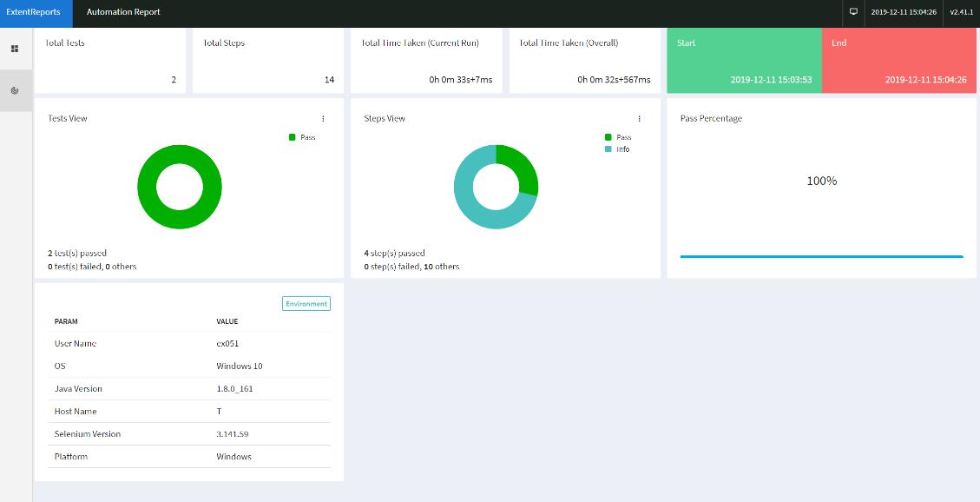This screenshot has width=980, height=502.
Task: Click the Platform value Windows
Action: tap(233, 456)
